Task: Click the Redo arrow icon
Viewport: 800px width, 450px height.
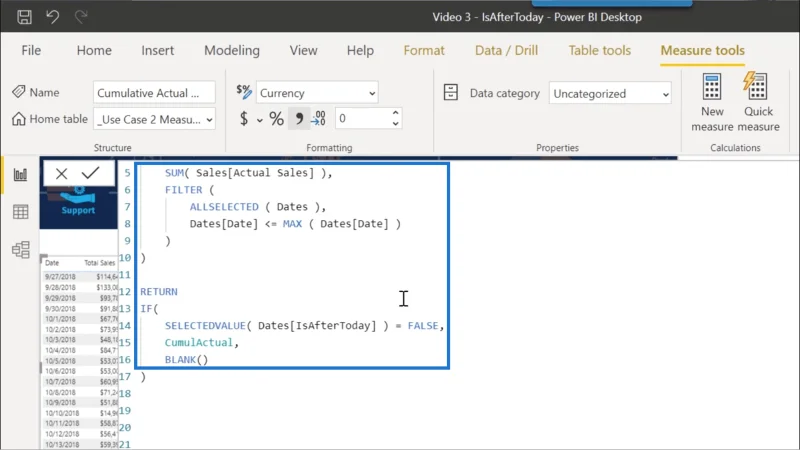Action: tap(81, 17)
